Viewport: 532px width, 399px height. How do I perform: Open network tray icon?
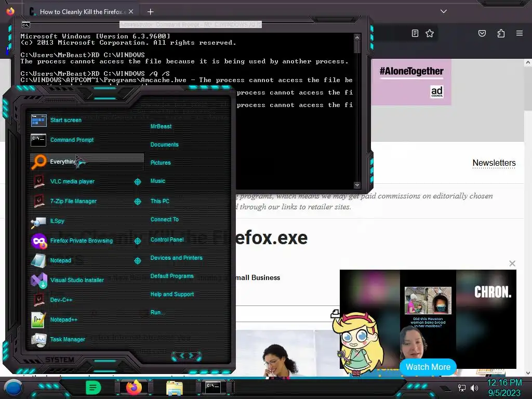click(461, 388)
